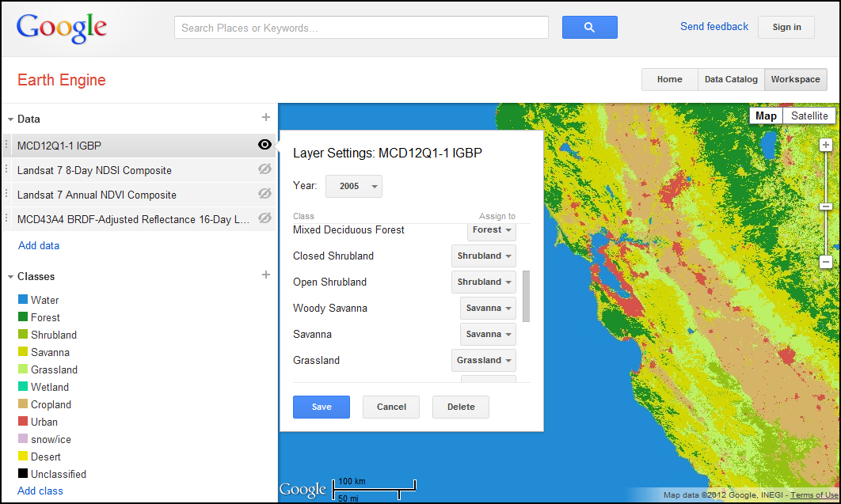Open Assign-to dropdown for Woody Savanna
The height and width of the screenshot is (504, 841).
tap(488, 308)
